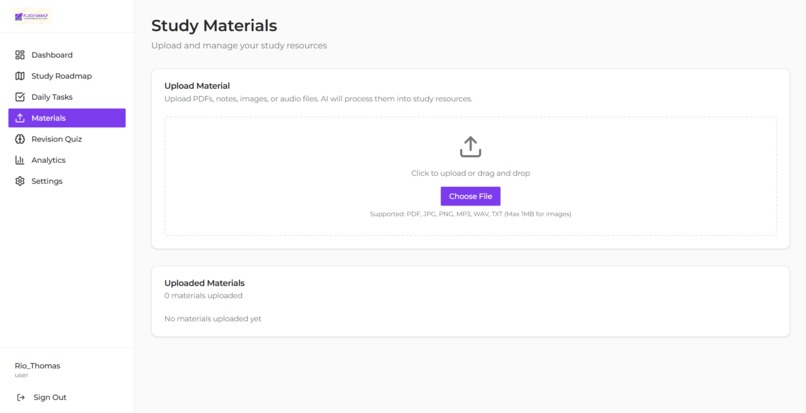Open the Dashboard page
This screenshot has width=806, height=413.
tap(67, 55)
